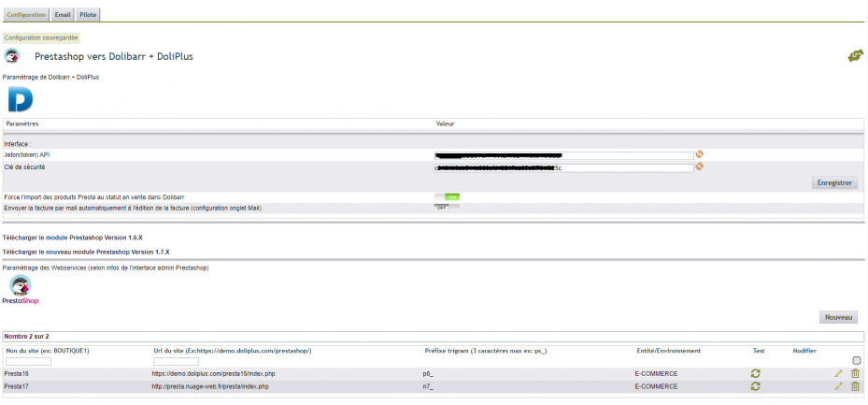Image resolution: width=868 pixels, height=405 pixels.
Task: Click the Clé de sécurité input field
Action: coord(563,167)
